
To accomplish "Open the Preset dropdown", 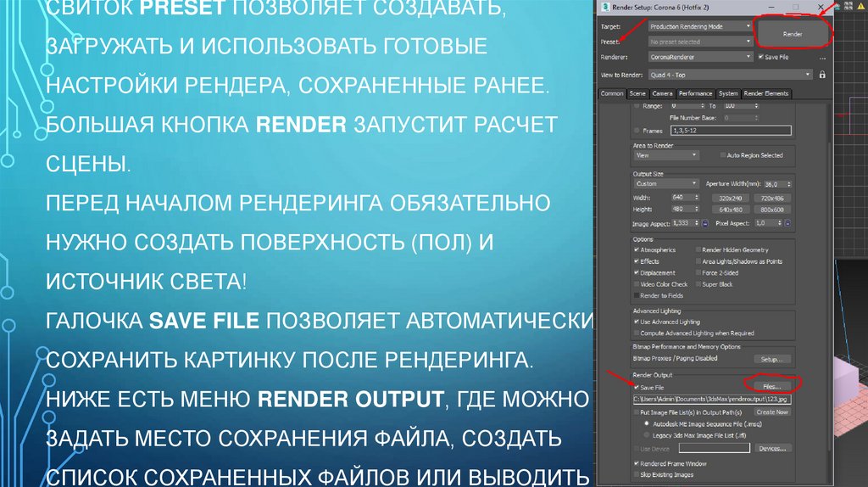I will coord(700,42).
